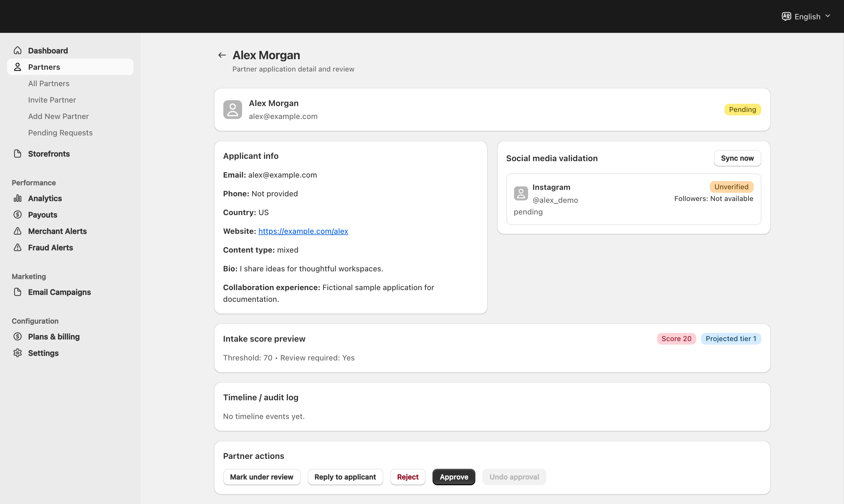Image resolution: width=844 pixels, height=504 pixels.
Task: Click Mark under review
Action: point(261,477)
